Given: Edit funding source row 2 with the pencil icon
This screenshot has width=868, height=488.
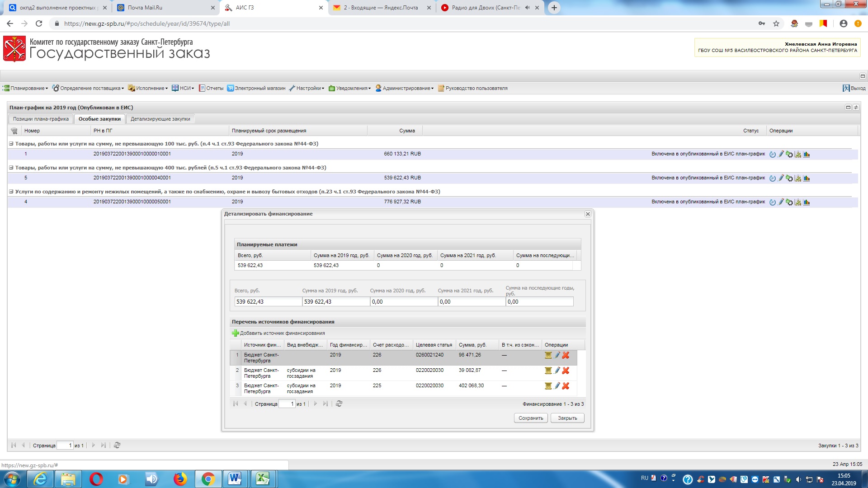Looking at the screenshot, I should [x=557, y=371].
